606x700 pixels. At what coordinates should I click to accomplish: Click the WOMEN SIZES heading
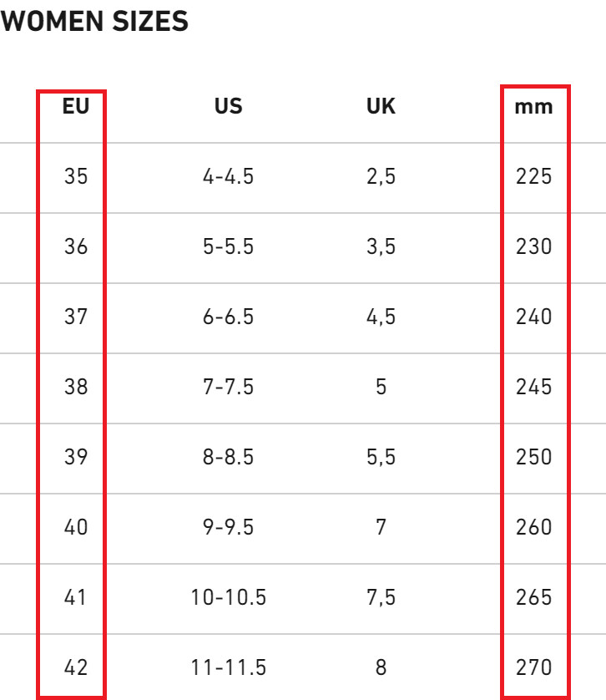point(94,23)
